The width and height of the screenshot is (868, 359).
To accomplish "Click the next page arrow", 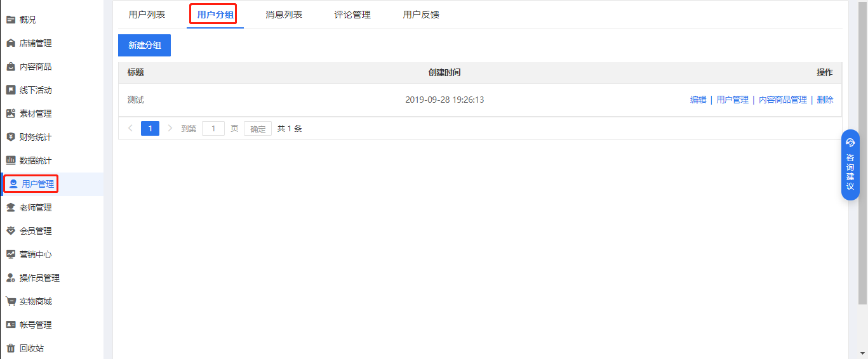I will coord(170,128).
